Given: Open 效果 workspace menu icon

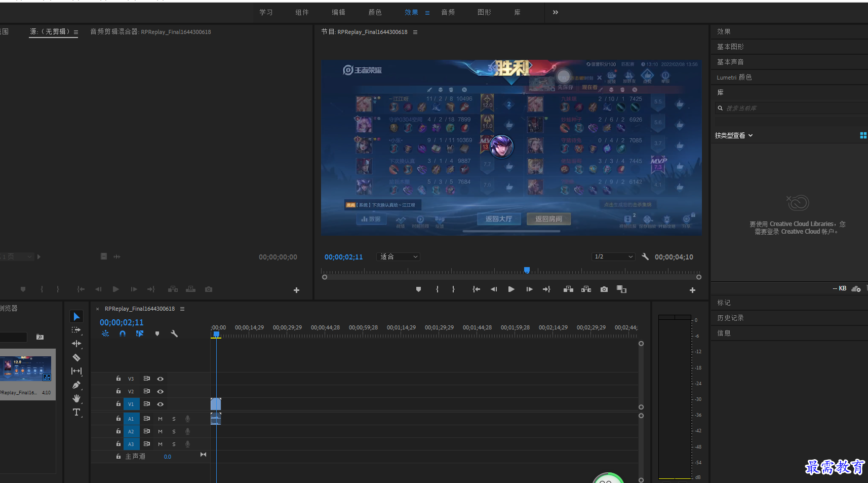Looking at the screenshot, I should point(427,13).
